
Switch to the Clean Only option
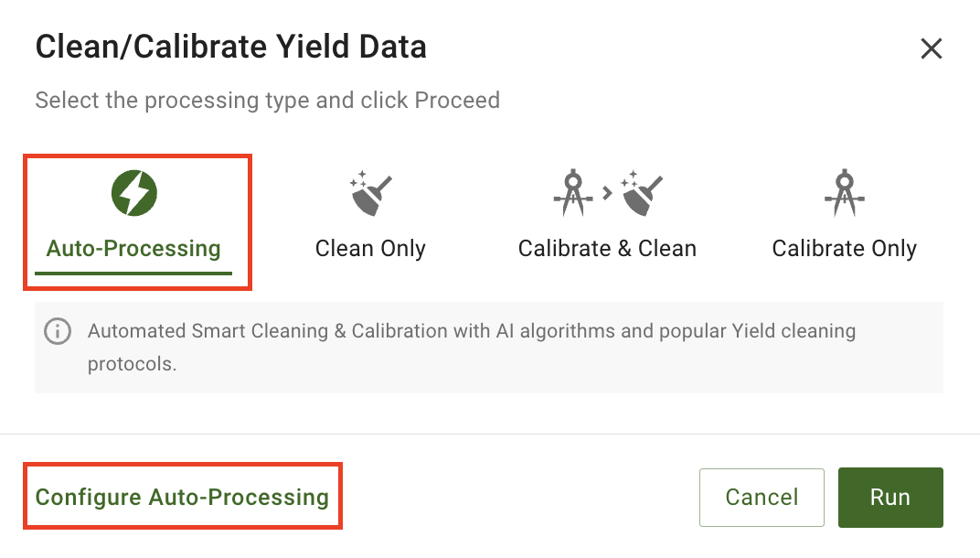coord(370,249)
